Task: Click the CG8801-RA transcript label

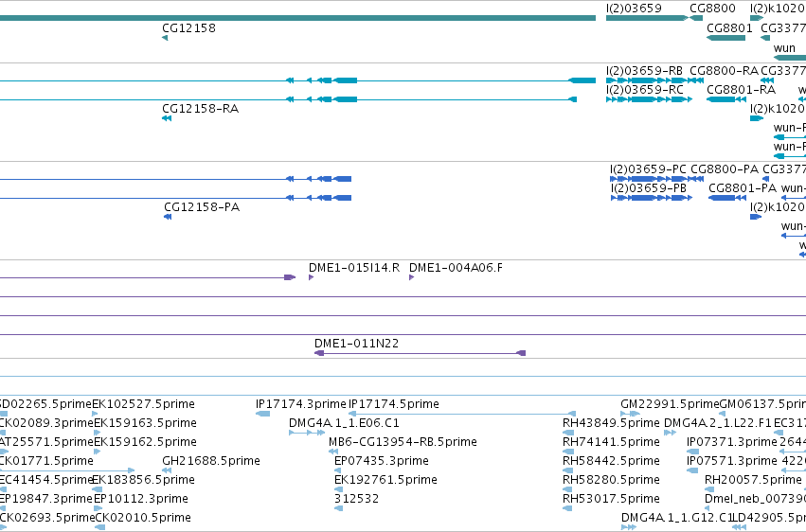Action: click(x=741, y=90)
